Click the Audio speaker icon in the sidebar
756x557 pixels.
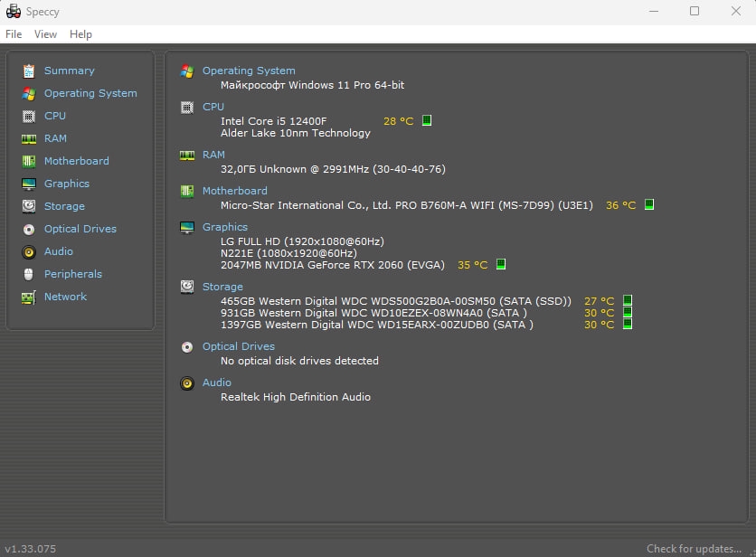tap(29, 251)
